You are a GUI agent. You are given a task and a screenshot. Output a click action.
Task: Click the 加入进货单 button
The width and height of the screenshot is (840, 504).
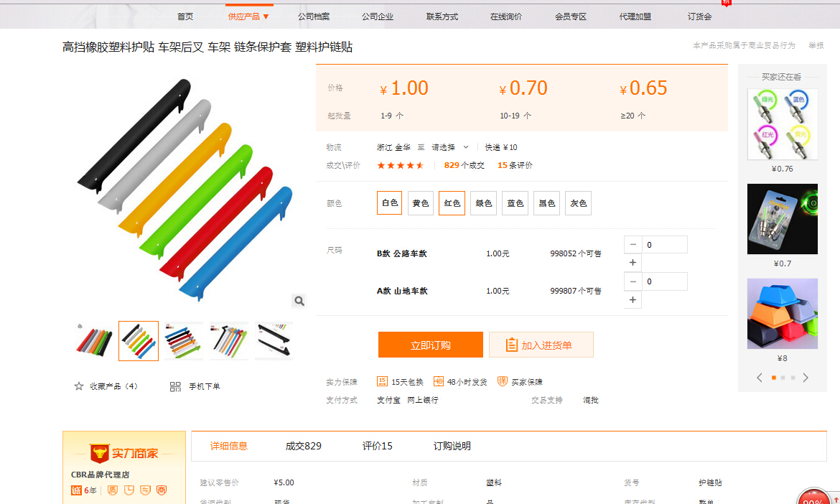541,345
